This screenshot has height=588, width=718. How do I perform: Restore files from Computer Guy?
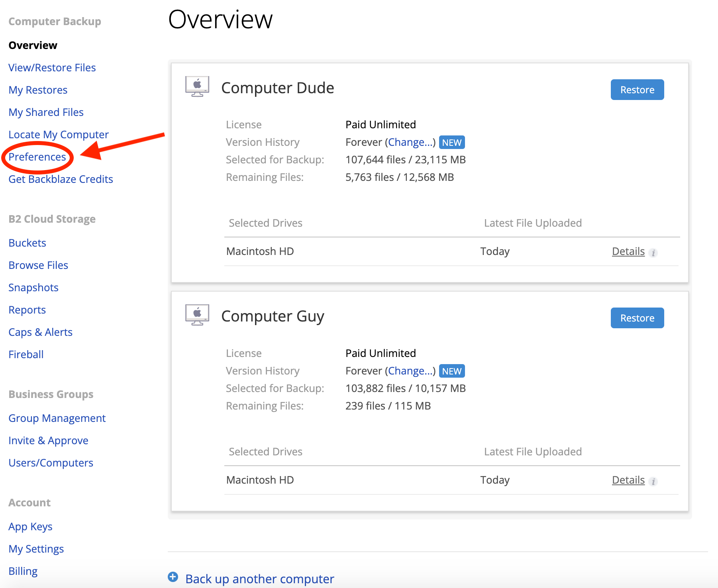pyautogui.click(x=638, y=318)
